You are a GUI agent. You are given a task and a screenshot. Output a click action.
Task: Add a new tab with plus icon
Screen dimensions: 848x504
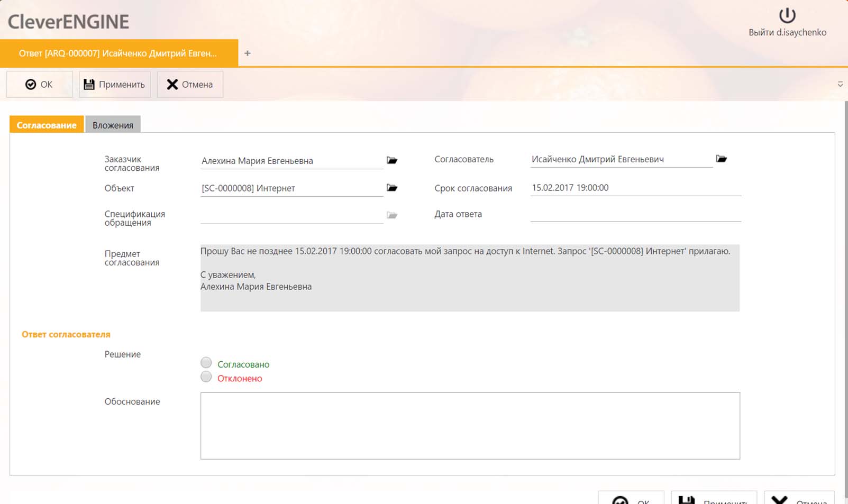click(247, 53)
